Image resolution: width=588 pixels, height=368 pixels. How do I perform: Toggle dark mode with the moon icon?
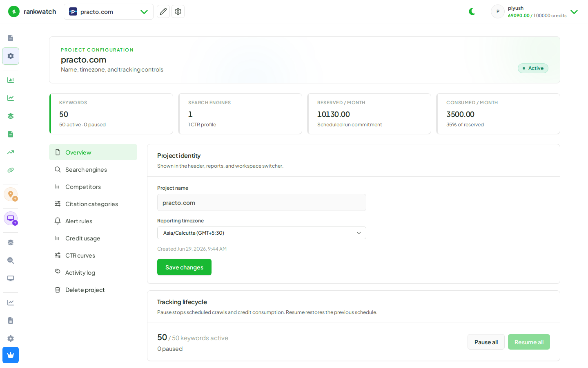pos(472,11)
